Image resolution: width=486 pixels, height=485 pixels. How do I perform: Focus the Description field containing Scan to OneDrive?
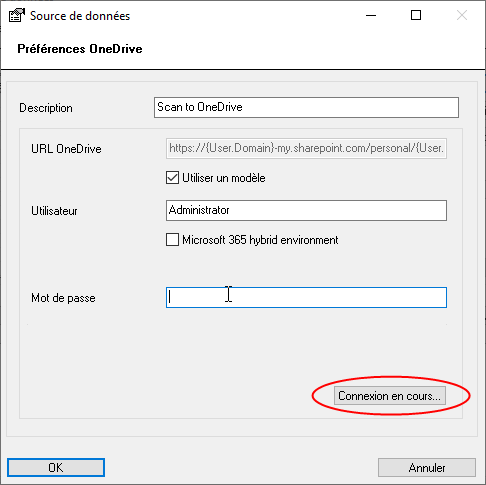tap(306, 107)
